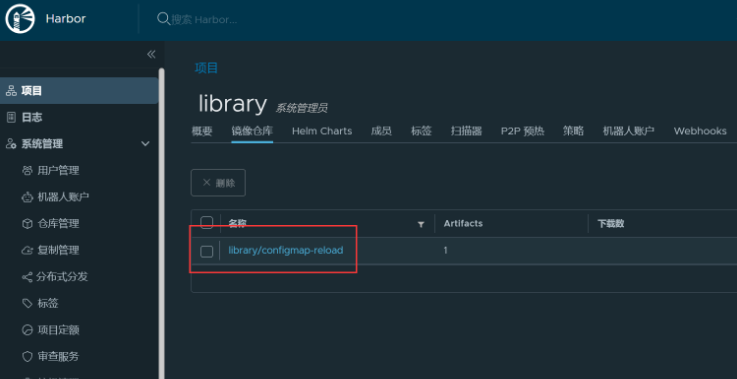Open 项目 in the sidebar
This screenshot has width=737, height=379.
click(x=78, y=91)
